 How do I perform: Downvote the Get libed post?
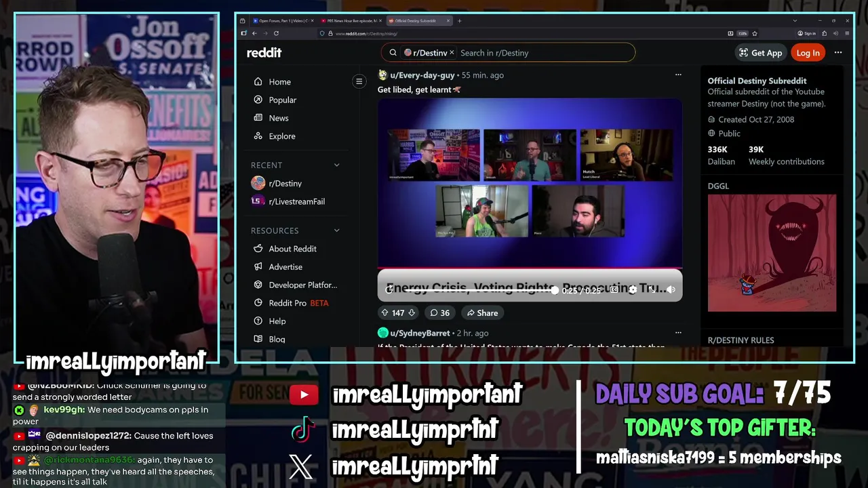coord(411,313)
